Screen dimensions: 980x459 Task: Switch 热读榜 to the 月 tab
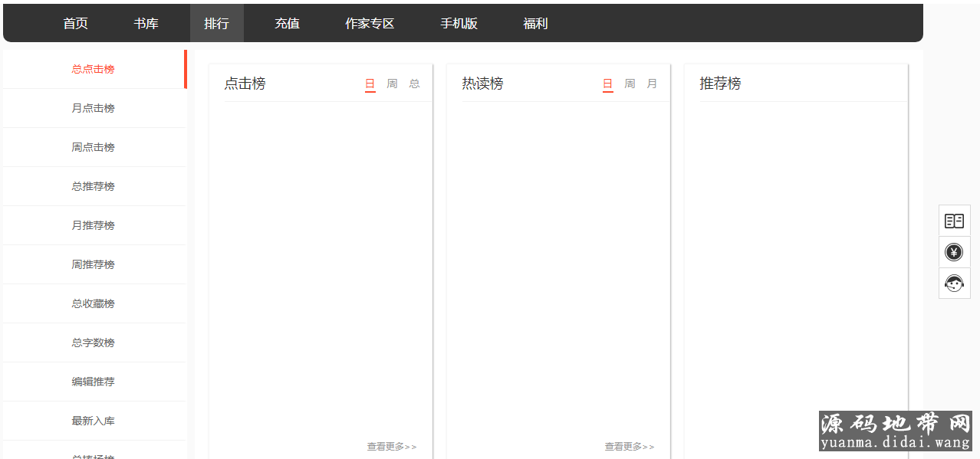tap(653, 84)
